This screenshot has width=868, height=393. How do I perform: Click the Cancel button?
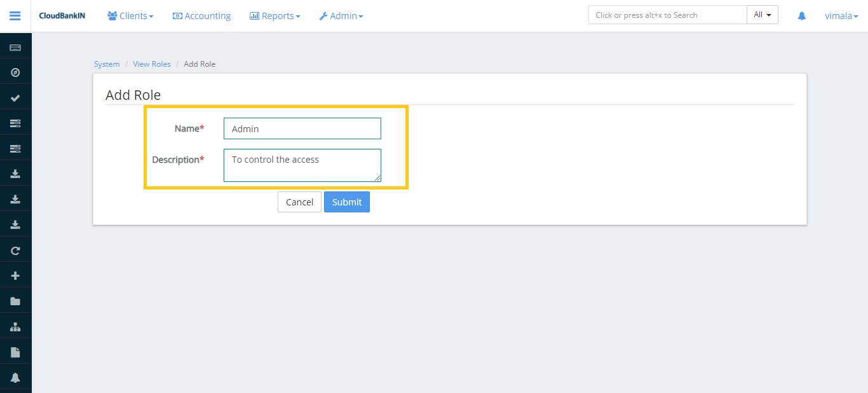pos(299,202)
